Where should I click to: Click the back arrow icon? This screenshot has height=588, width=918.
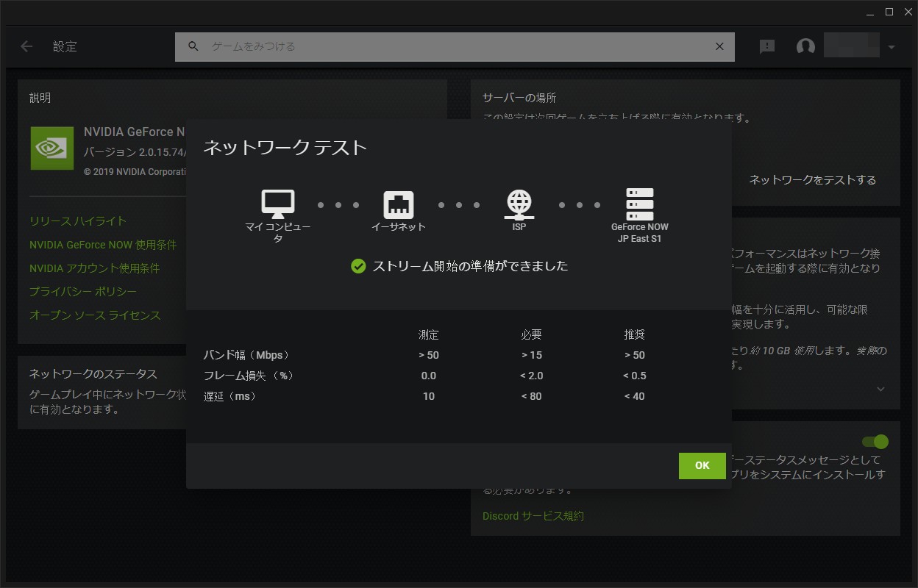[x=26, y=46]
